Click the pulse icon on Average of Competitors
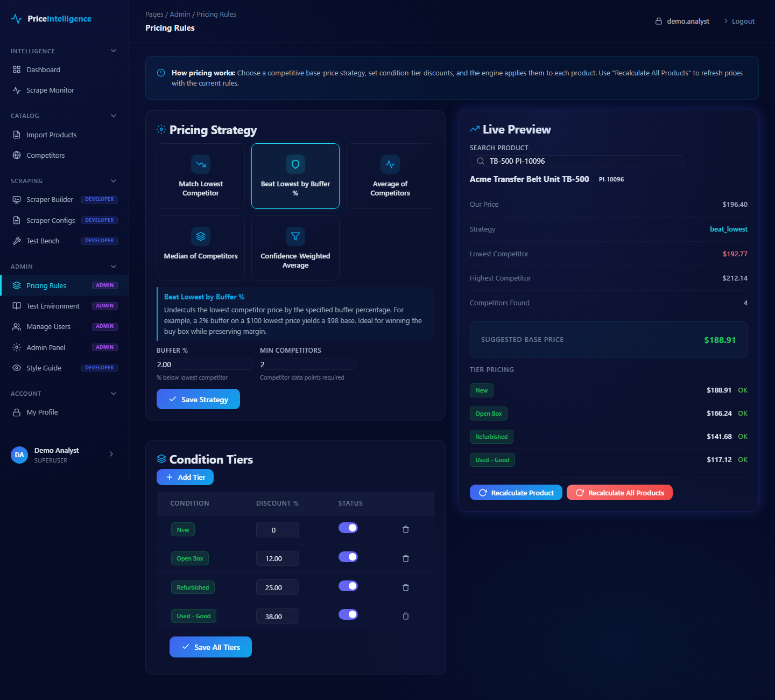The height and width of the screenshot is (700, 775). pos(390,164)
